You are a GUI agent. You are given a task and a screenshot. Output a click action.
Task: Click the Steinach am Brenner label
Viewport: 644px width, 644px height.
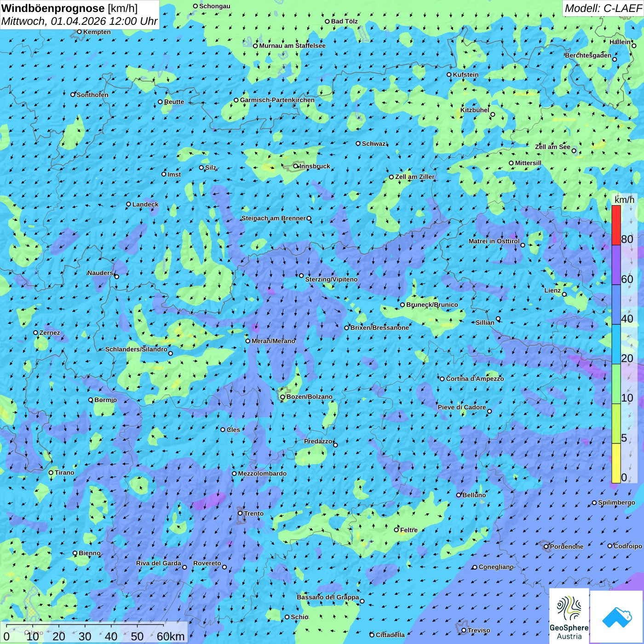(x=273, y=218)
